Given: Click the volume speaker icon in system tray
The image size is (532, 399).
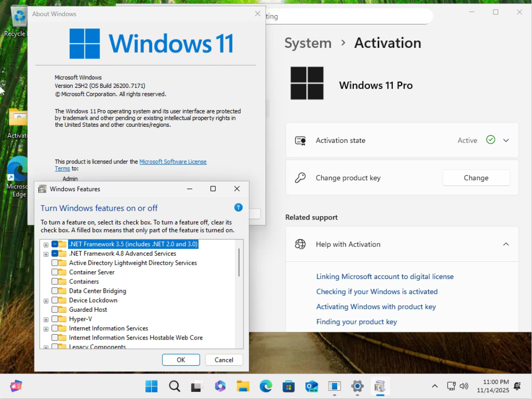Looking at the screenshot, I should (x=464, y=386).
